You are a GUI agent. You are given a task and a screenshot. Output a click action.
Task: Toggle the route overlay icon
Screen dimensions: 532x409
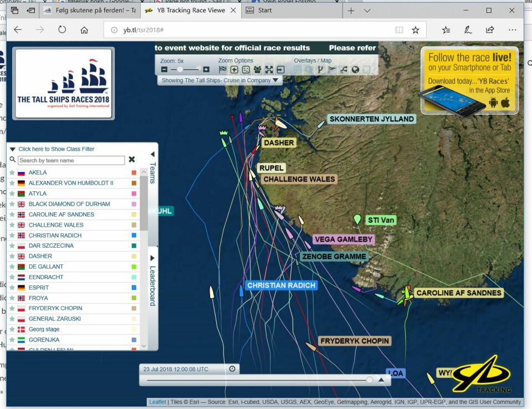(x=344, y=70)
